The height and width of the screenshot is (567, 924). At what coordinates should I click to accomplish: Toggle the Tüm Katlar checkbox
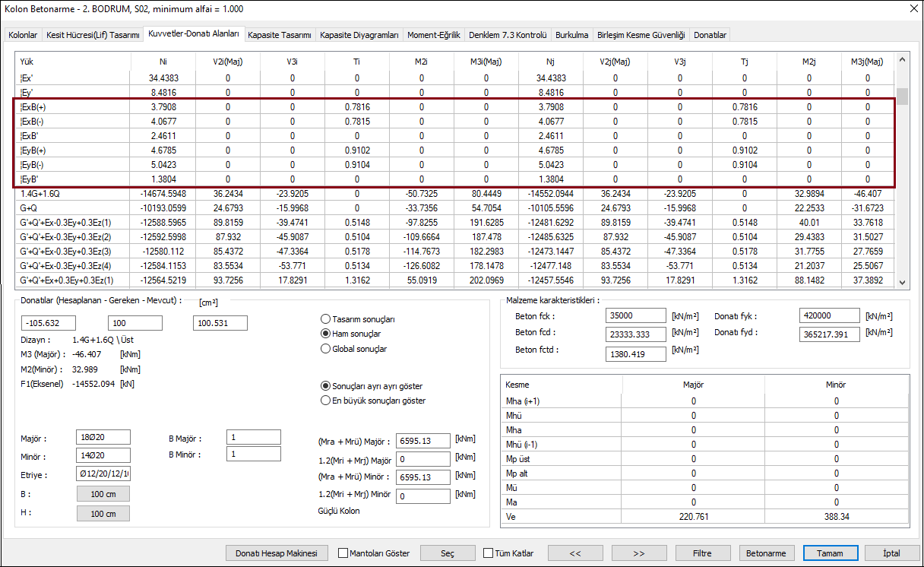(x=489, y=553)
